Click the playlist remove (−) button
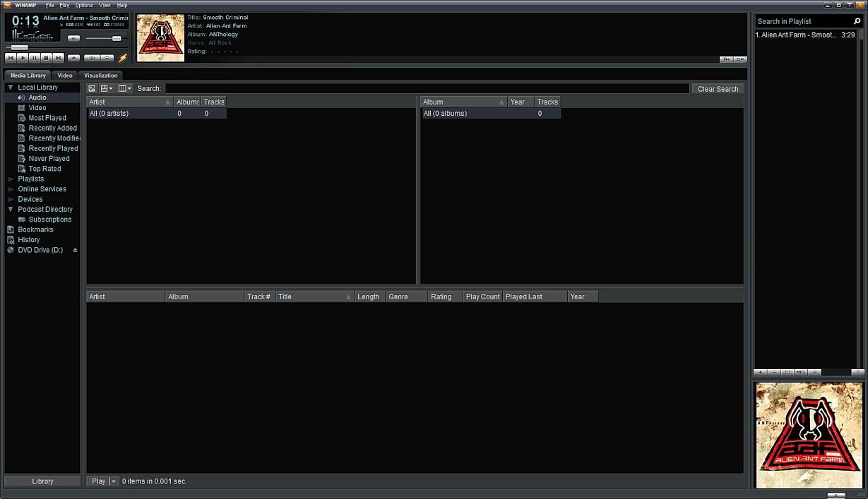Screen dimensions: 868x499 pos(774,372)
